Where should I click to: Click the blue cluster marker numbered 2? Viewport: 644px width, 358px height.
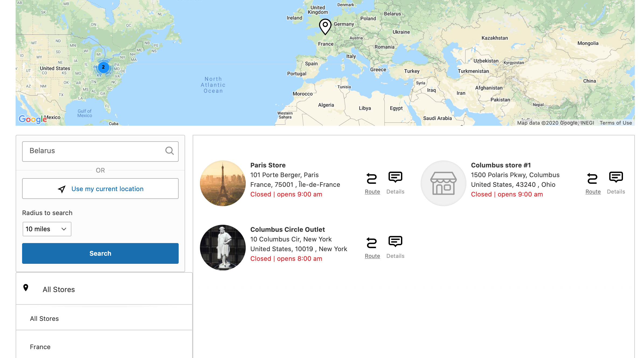click(103, 67)
